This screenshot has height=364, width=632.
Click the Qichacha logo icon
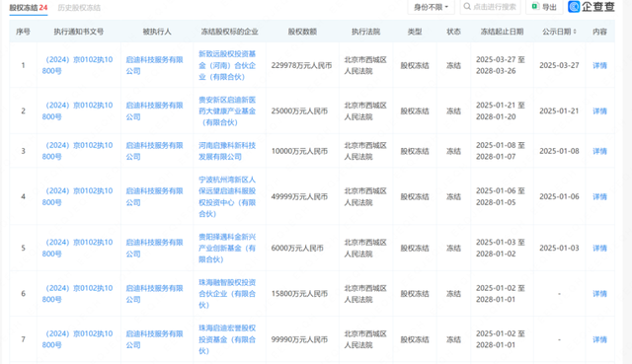coord(574,7)
